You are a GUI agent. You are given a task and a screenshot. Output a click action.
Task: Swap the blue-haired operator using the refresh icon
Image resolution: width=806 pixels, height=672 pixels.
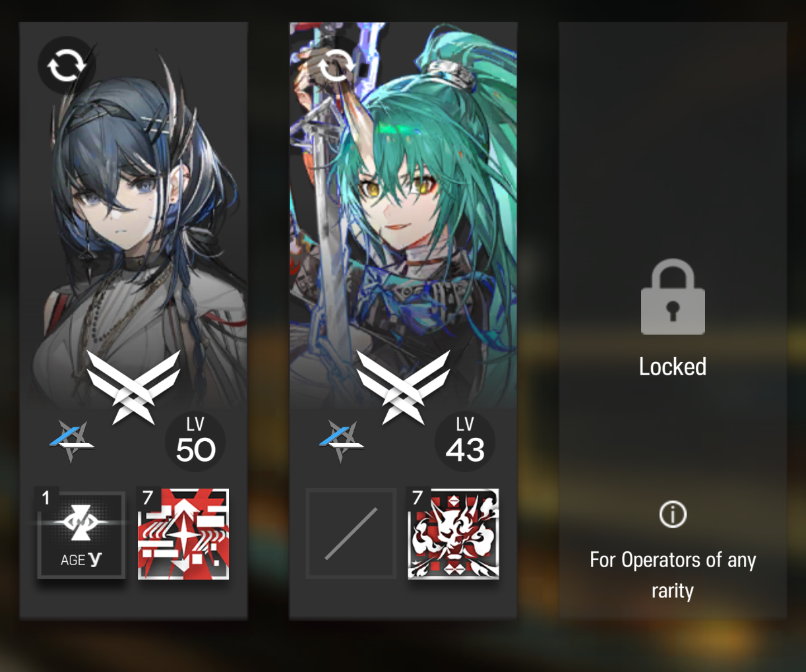[x=67, y=65]
